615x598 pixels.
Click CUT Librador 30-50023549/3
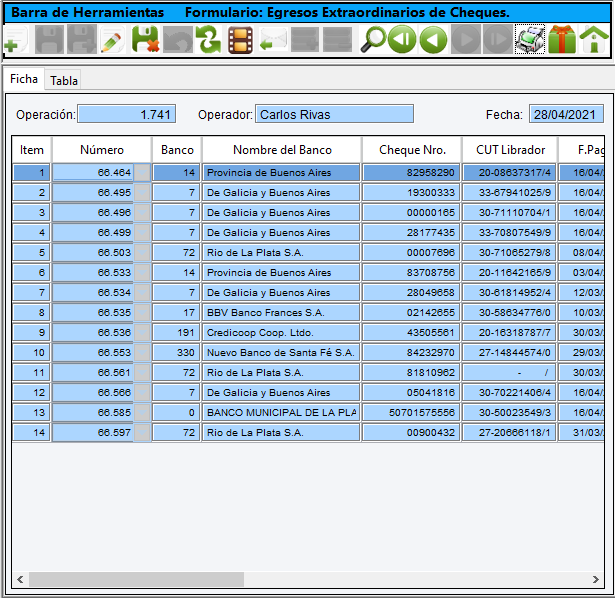click(x=509, y=413)
